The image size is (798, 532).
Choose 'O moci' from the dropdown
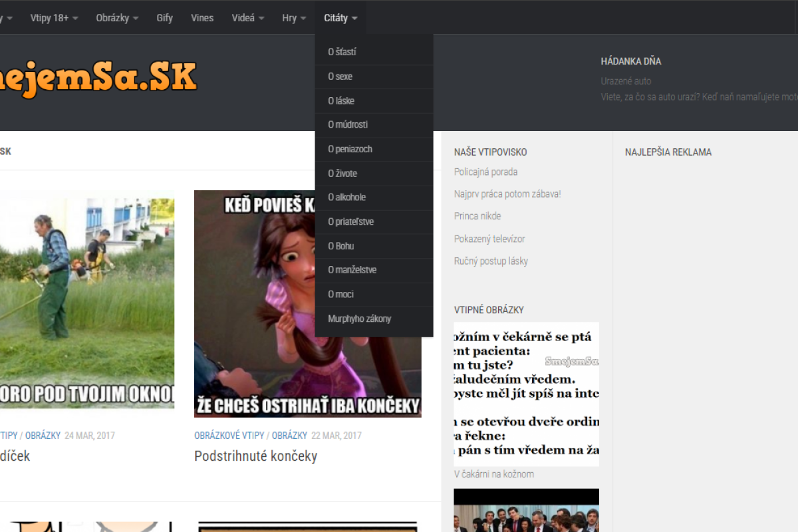click(x=374, y=294)
